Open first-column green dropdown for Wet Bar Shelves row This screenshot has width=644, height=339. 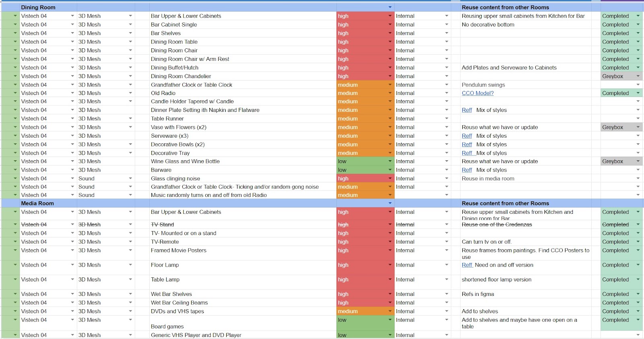click(x=15, y=294)
